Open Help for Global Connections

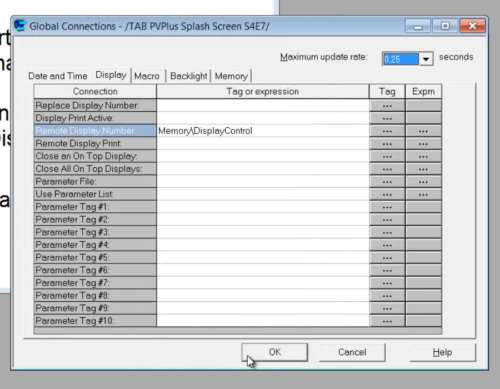[x=442, y=352]
